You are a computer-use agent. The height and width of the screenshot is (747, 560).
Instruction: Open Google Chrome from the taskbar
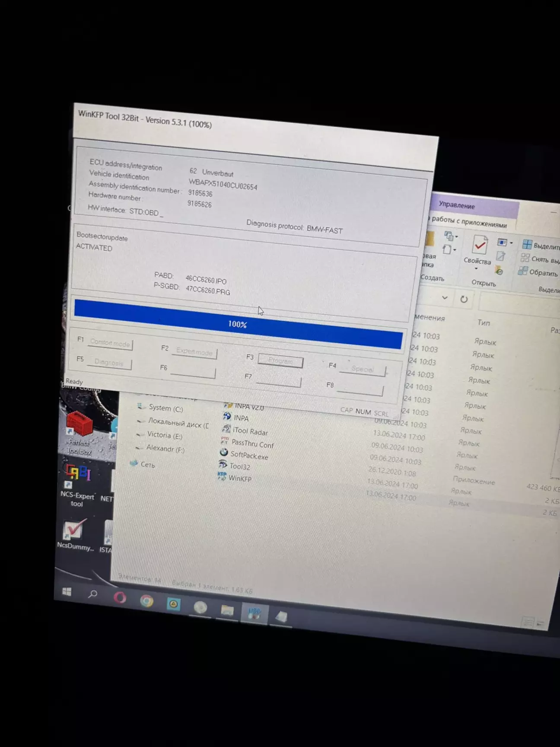pos(146,601)
